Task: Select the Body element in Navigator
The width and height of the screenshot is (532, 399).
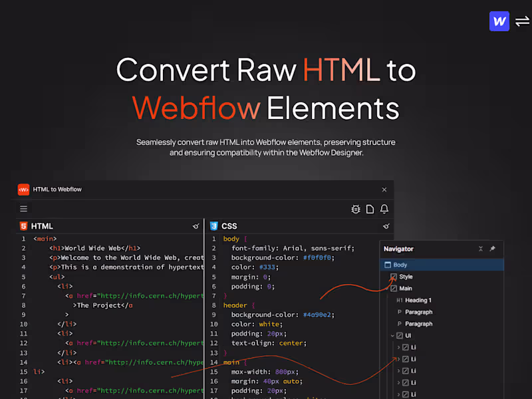Action: [x=442, y=265]
